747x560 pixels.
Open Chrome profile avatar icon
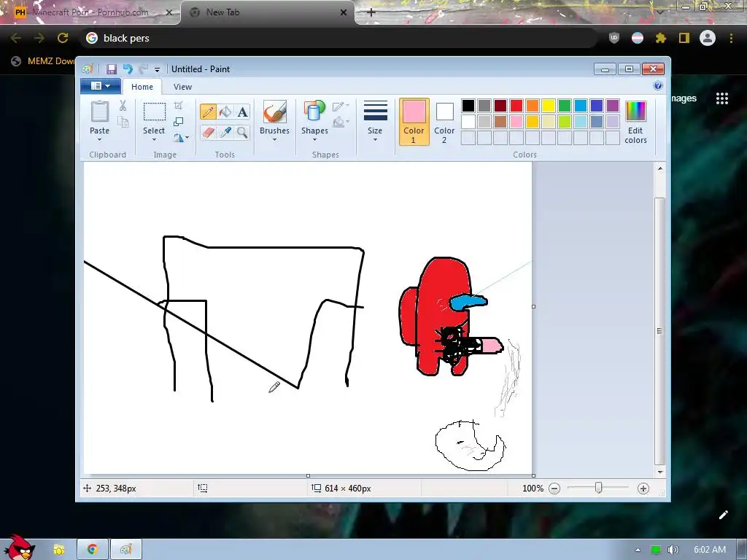(x=708, y=38)
